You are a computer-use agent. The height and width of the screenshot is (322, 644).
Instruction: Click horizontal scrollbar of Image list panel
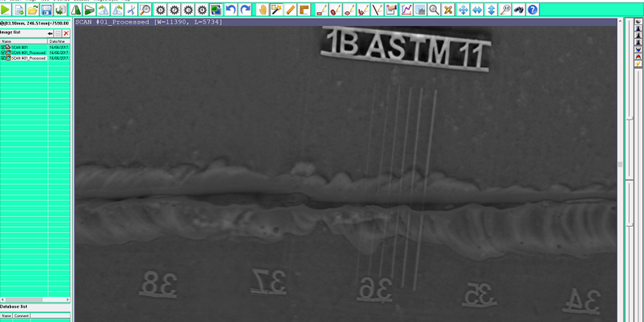[x=35, y=299]
